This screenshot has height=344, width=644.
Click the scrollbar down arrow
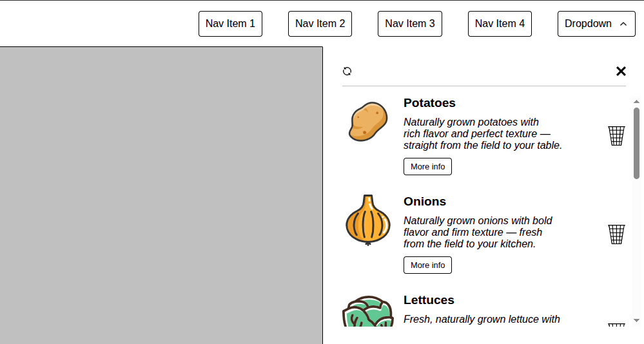pos(637,321)
